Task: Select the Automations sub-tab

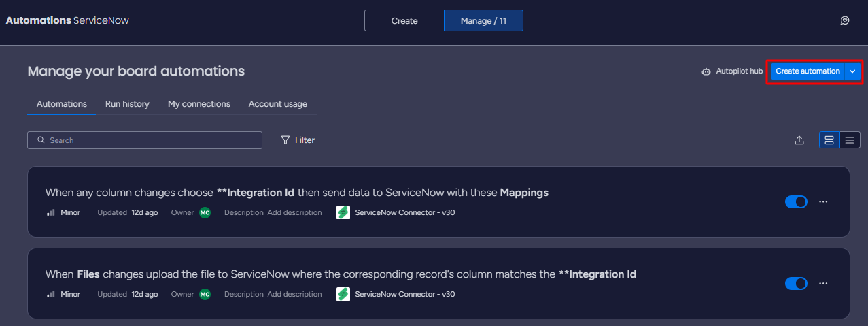Action: click(62, 104)
